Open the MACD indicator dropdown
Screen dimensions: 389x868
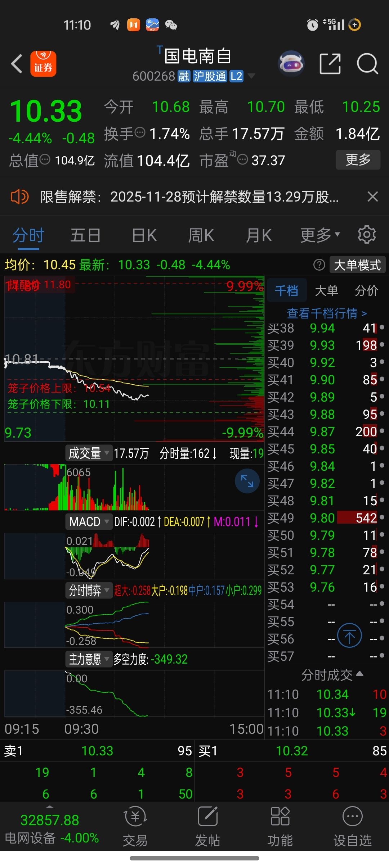(x=89, y=521)
